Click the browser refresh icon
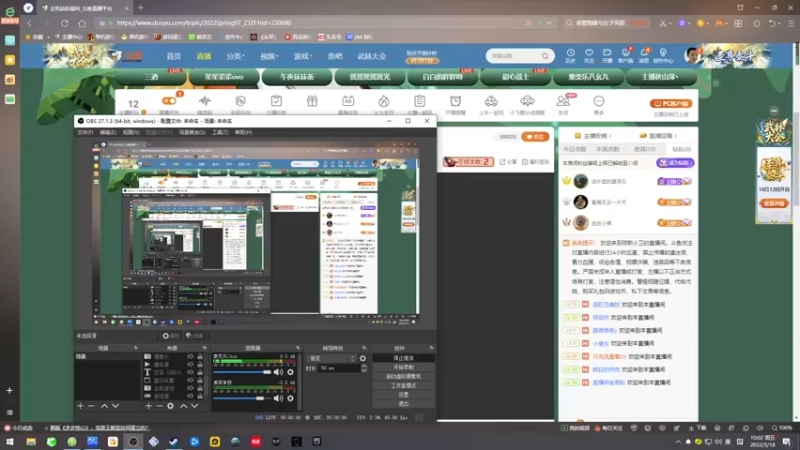Screen dimensions: 800x450 tap(64, 23)
